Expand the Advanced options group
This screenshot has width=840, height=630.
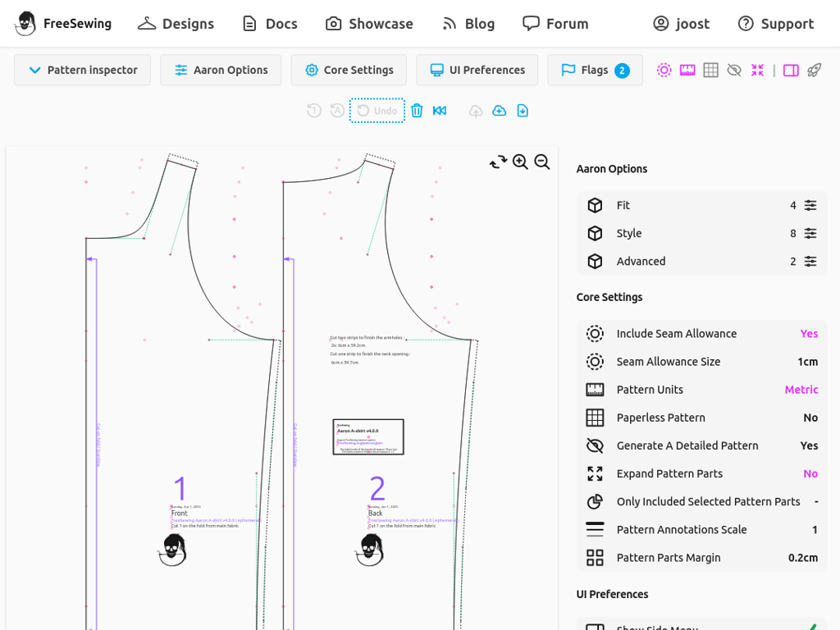tap(701, 261)
